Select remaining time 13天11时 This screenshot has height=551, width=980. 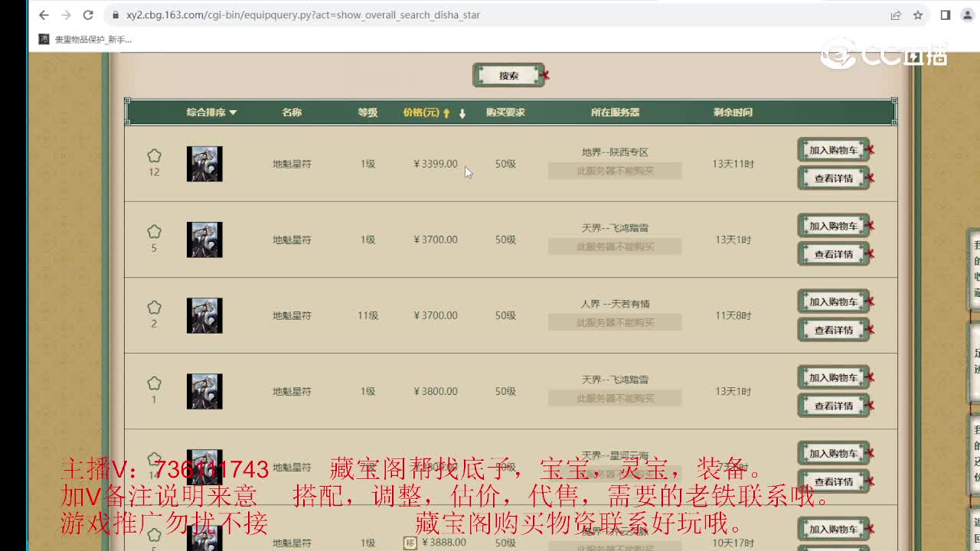click(x=733, y=164)
